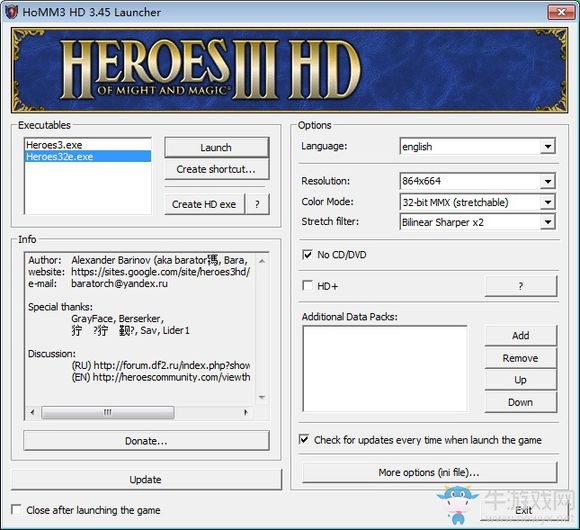580x530 pixels.
Task: Enable the HD+ checkbox
Action: pos(307,286)
